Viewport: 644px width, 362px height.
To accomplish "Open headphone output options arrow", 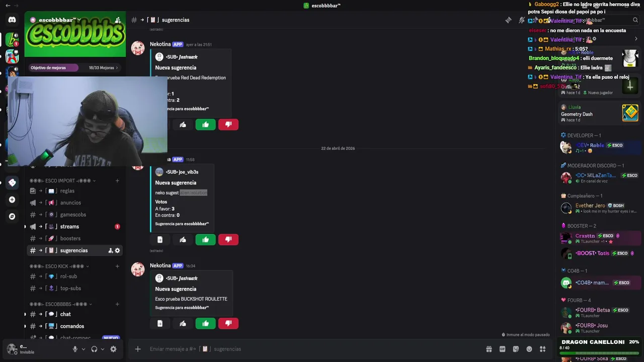I will (102, 349).
